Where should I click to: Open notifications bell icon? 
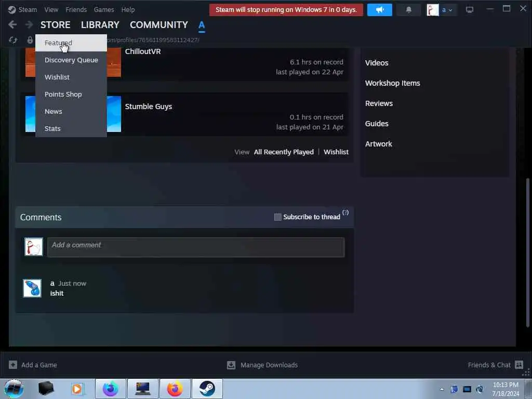click(x=408, y=10)
